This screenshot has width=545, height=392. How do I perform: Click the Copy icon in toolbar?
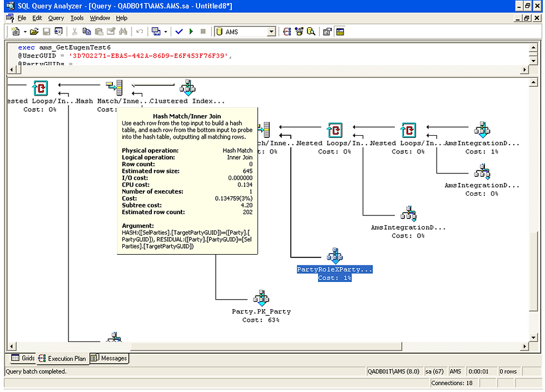[x=87, y=32]
